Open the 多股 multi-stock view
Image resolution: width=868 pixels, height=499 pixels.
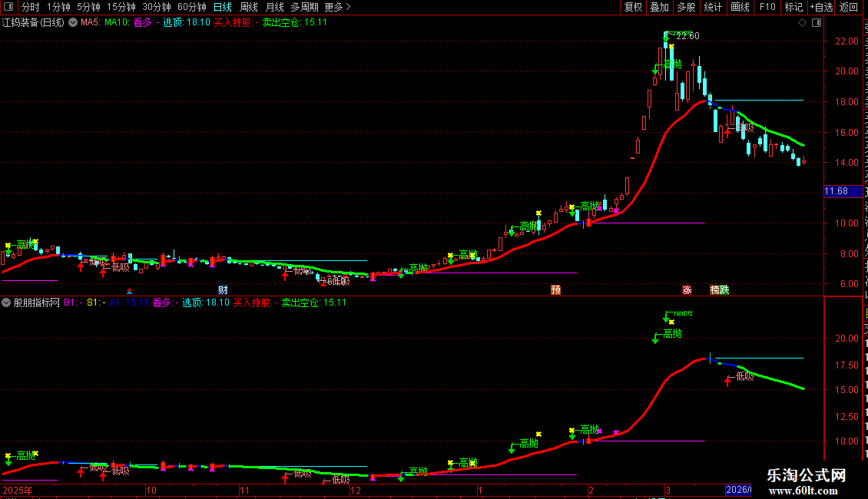click(x=686, y=7)
